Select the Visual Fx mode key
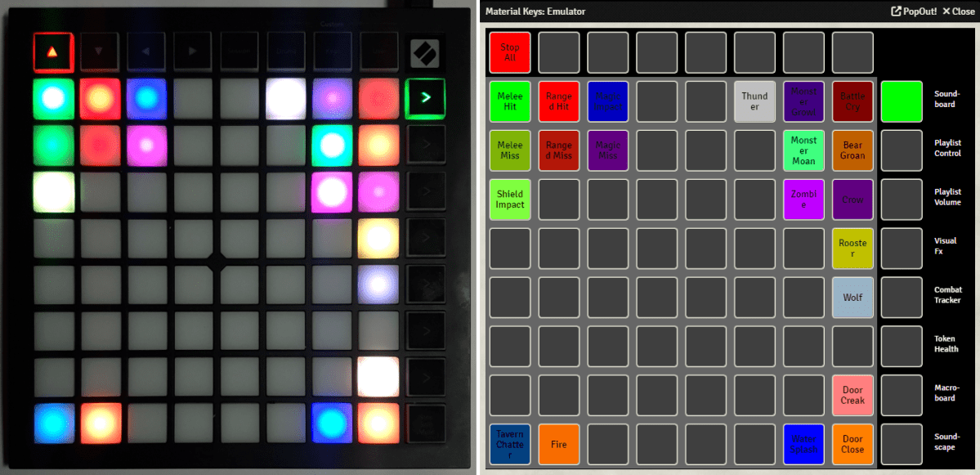Viewport: 980px width, 475px height. 902,248
